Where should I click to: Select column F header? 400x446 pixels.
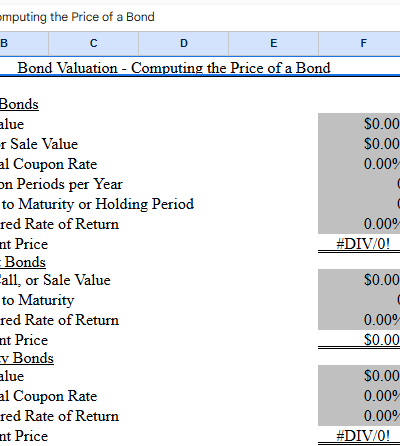pyautogui.click(x=360, y=43)
